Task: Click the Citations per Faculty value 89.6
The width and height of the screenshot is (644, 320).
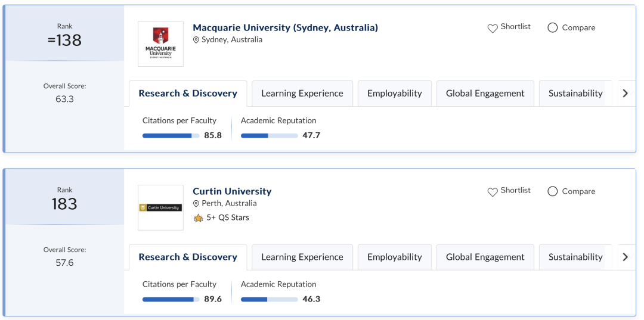Action: (213, 299)
